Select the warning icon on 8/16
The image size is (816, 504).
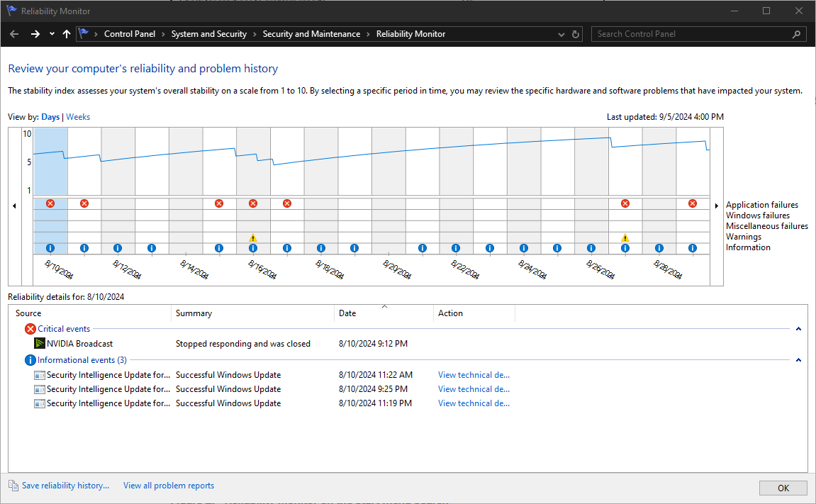point(253,237)
